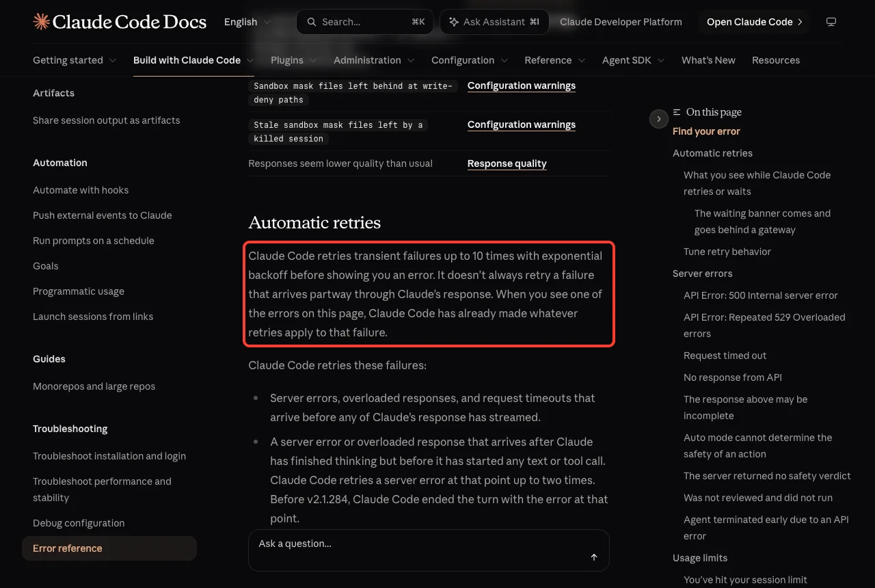Image resolution: width=875 pixels, height=588 pixels.
Task: Jump to No response from API section
Action: (x=733, y=377)
